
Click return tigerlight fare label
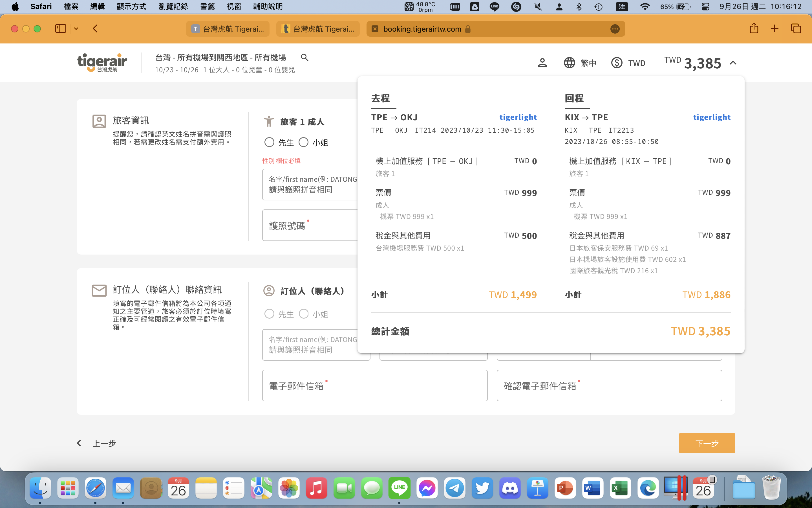712,117
